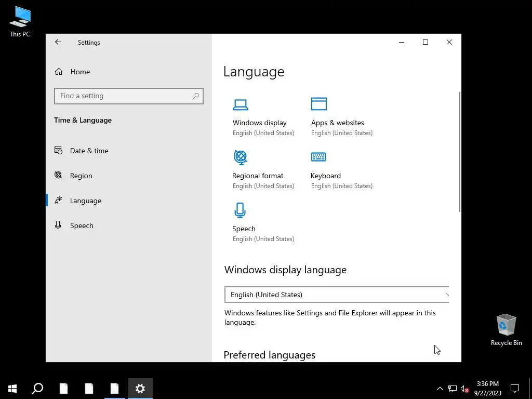Viewport: 532px width, 399px height.
Task: Click the Time & Language section title
Action: (x=83, y=120)
